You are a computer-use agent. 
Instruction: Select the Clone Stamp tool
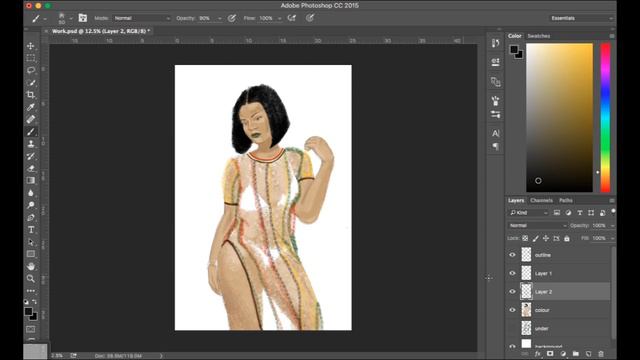[x=31, y=144]
